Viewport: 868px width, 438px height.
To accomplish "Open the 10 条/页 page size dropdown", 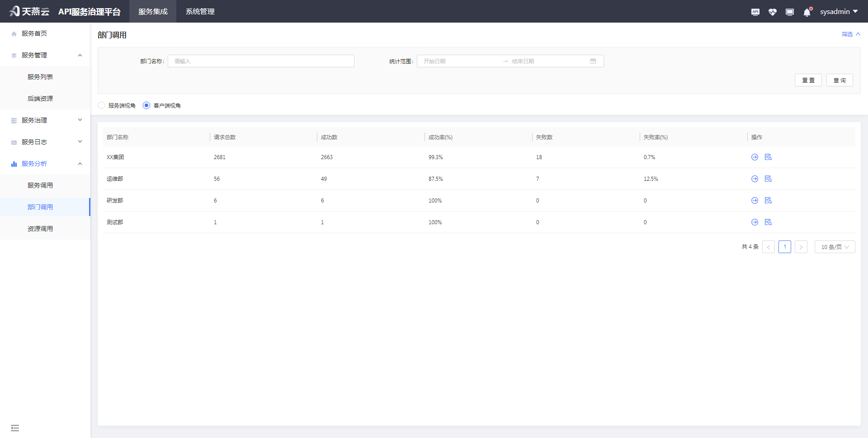I will coord(835,247).
